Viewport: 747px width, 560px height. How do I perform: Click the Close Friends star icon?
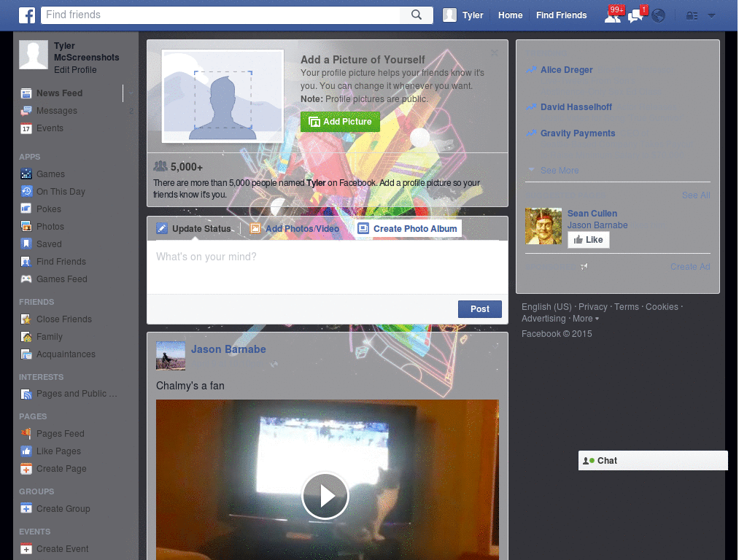pos(26,319)
